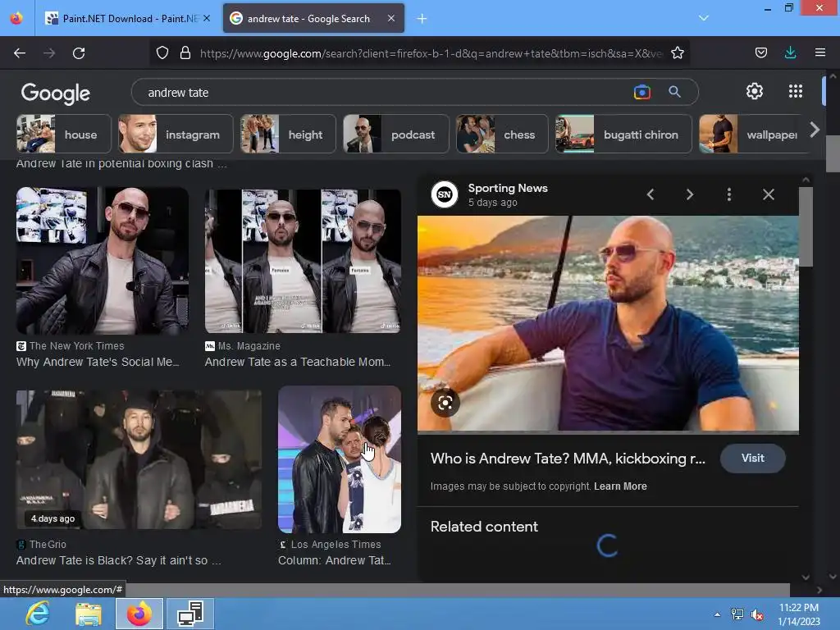The width and height of the screenshot is (840, 630).
Task: Open 'Andrew Tate is Black? Say it ain't so' caption
Action: tap(118, 560)
